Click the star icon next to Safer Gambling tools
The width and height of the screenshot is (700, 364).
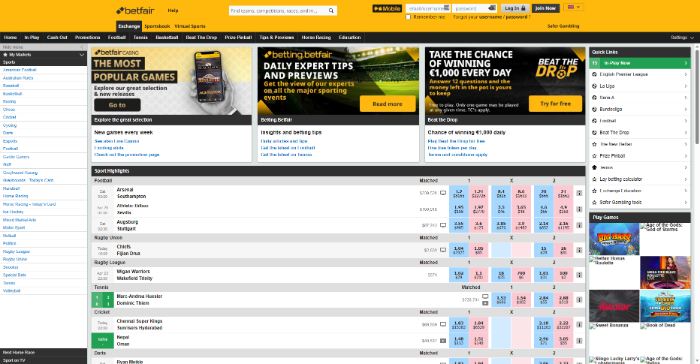click(x=594, y=202)
